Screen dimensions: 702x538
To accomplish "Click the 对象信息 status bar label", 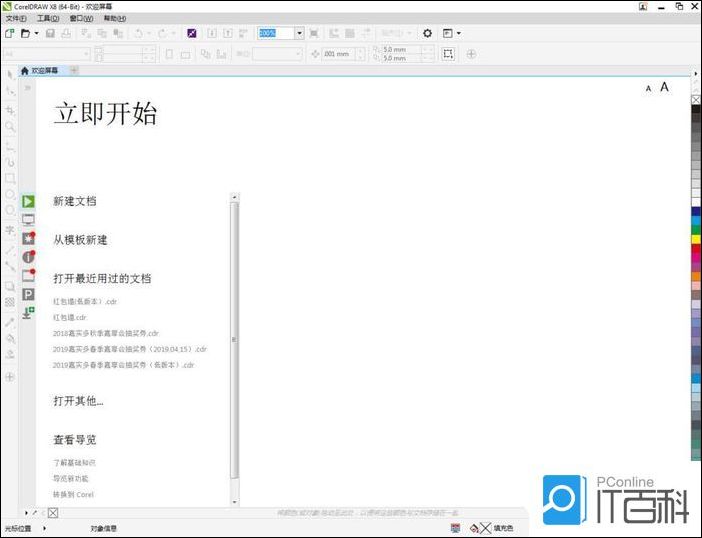I will [103, 529].
